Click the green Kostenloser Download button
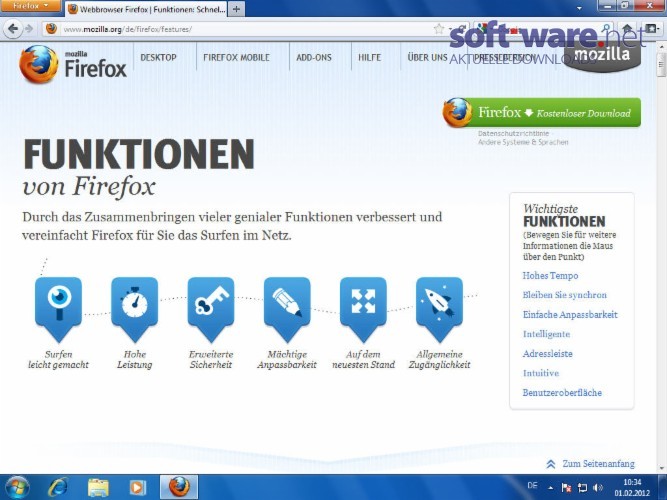This screenshot has width=667, height=500. [x=542, y=113]
